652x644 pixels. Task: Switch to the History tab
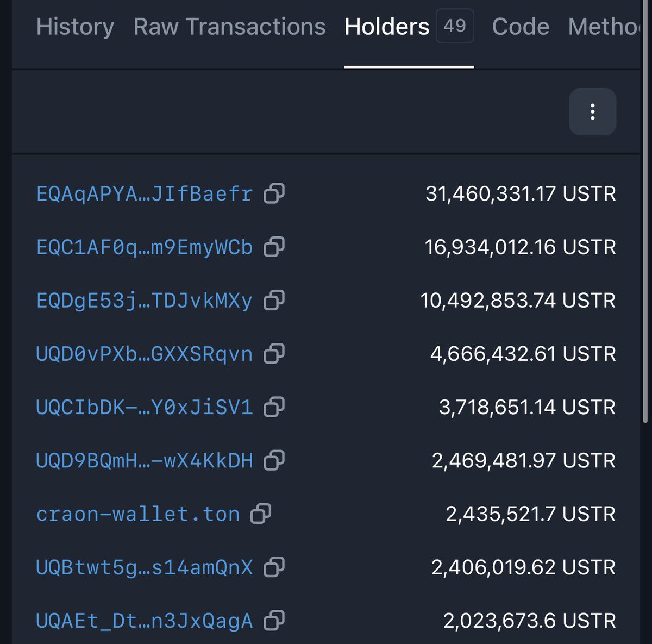coord(75,27)
